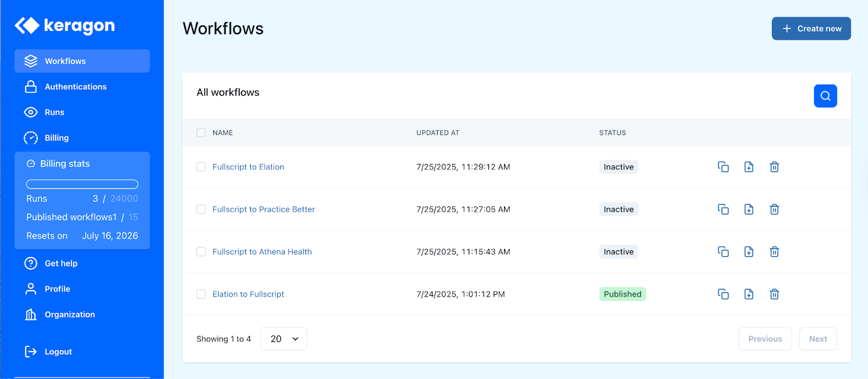Click Inactive badge for Fullscript to Athena Health
This screenshot has width=868, height=379.
(x=618, y=251)
